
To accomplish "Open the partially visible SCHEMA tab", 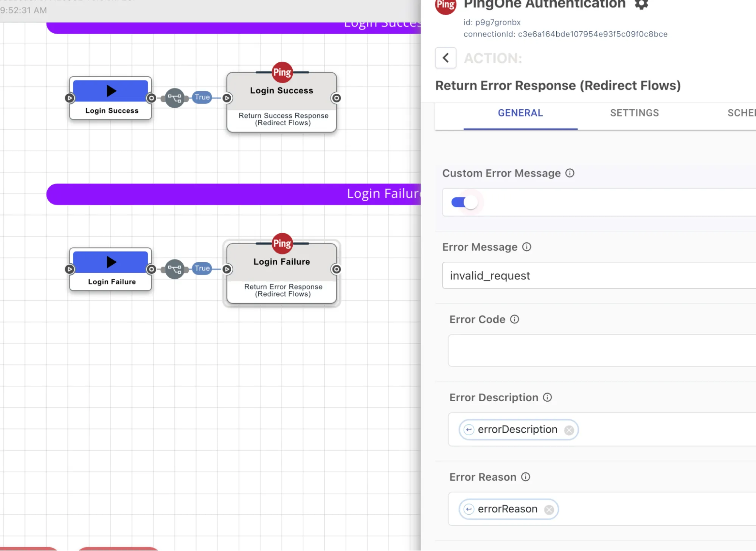I will point(741,113).
